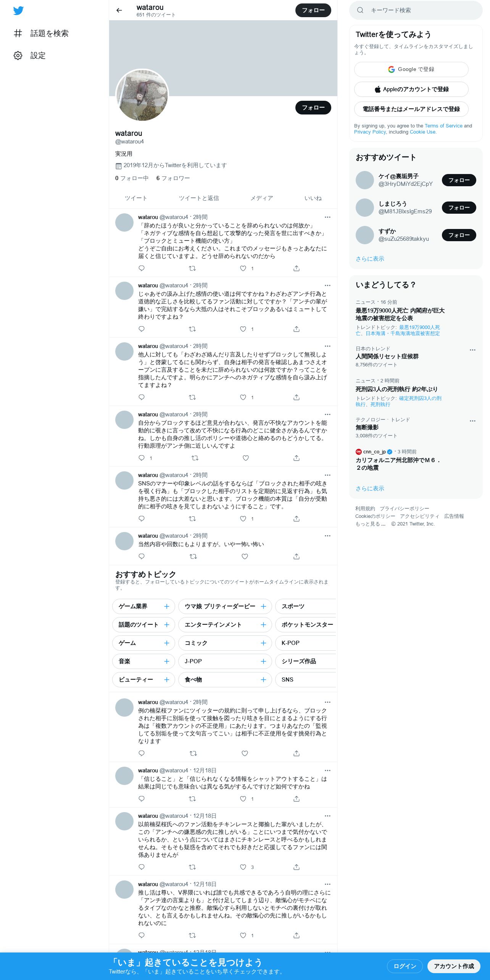The image size is (490, 980).
Task: Sign up with Google で登録
Action: pos(411,69)
